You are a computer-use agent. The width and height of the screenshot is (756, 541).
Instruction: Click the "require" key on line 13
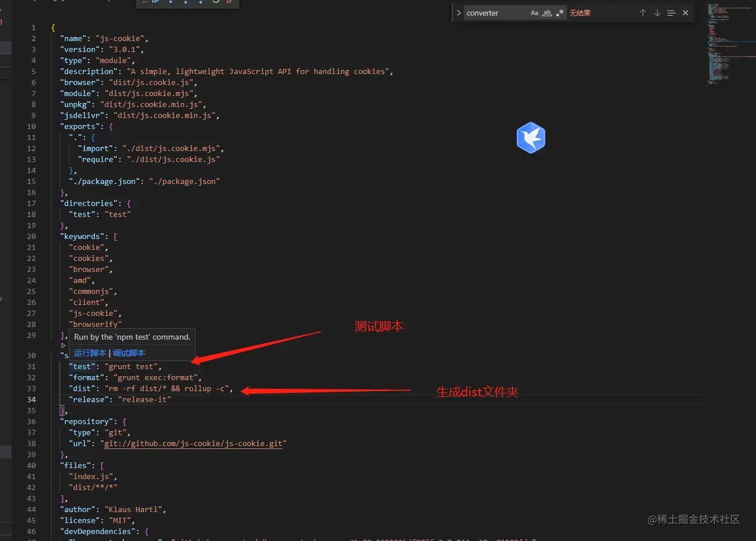coord(98,160)
